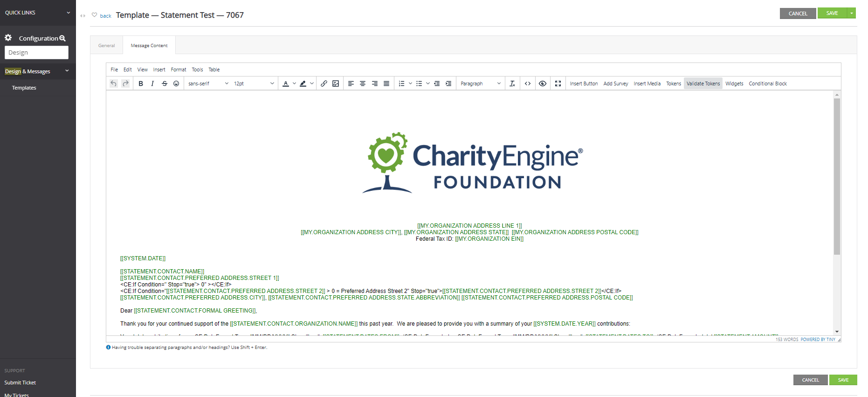Preview the message content
The height and width of the screenshot is (397, 868).
(543, 84)
